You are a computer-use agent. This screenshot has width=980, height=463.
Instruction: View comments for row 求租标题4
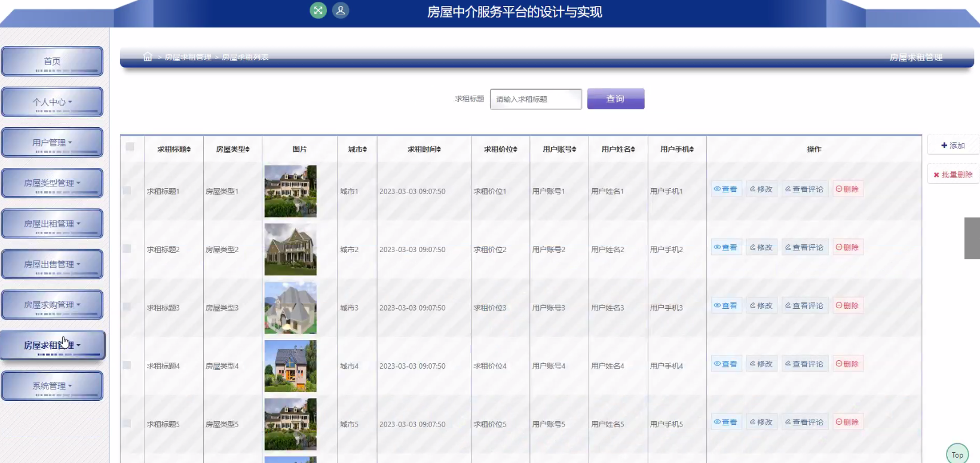[x=805, y=364]
